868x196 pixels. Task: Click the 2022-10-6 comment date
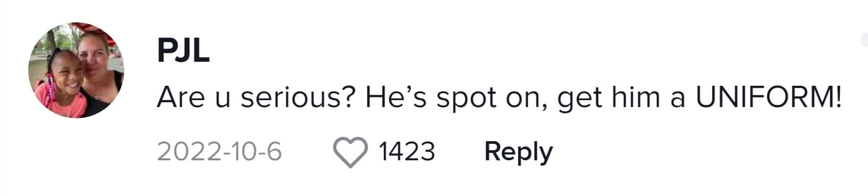(219, 152)
